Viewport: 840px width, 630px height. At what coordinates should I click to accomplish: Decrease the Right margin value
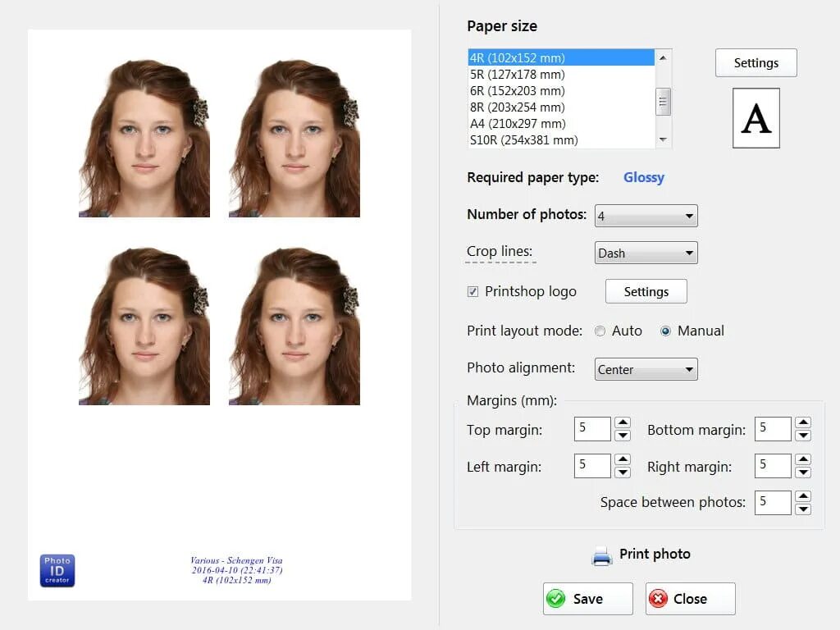[803, 472]
